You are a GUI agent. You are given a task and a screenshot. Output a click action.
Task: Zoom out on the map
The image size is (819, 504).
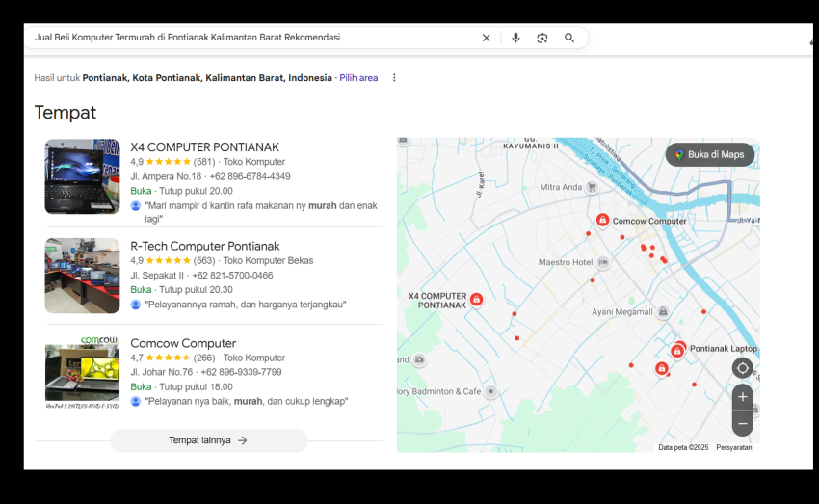pos(742,423)
